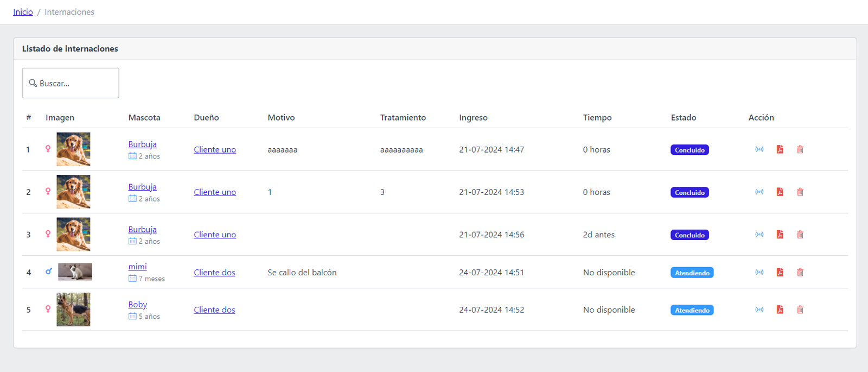Go to Inicio via breadcrumb
Image resolution: width=868 pixels, height=372 pixels.
pyautogui.click(x=23, y=12)
